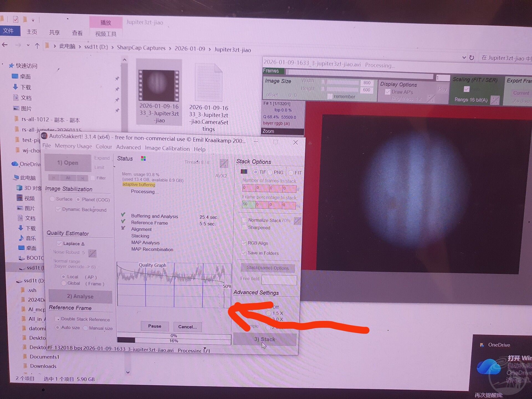Image resolution: width=532 pixels, height=399 pixels.
Task: Enable the Sharpened checkbox
Action: point(244,227)
